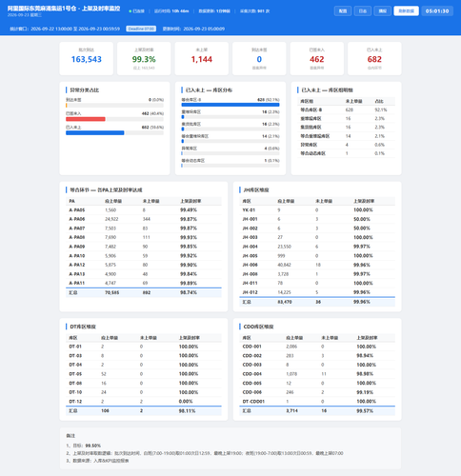Screen dimensions: 461x476
Task: Click 99.19% in the CDD-006 row
Action: pos(365,392)
